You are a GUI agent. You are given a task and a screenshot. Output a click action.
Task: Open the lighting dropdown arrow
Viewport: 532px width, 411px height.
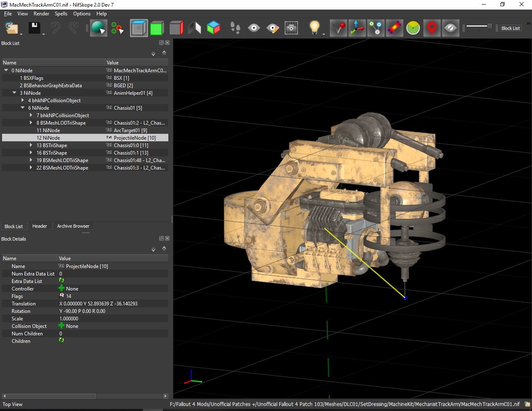point(324,34)
